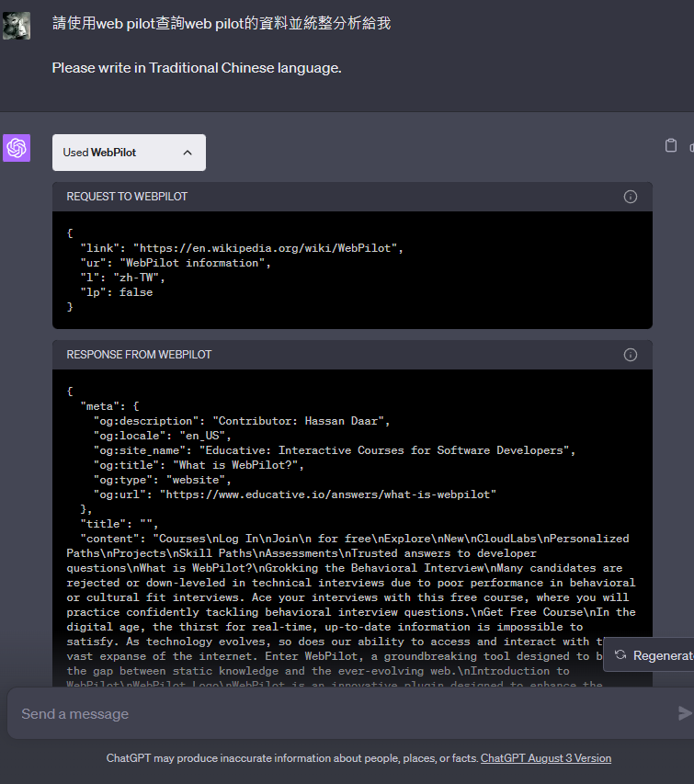694x784 pixels.
Task: Open info icon on Request to WebPilot
Action: (631, 197)
